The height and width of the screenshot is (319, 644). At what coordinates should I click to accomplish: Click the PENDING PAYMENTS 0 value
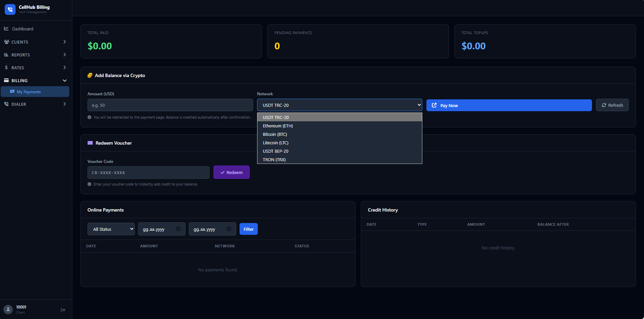[277, 46]
